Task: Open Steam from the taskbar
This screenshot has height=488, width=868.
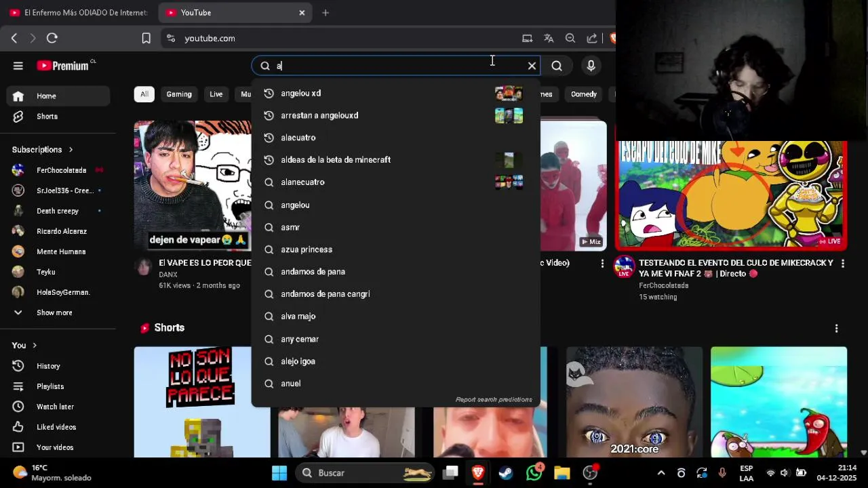Action: (506, 473)
